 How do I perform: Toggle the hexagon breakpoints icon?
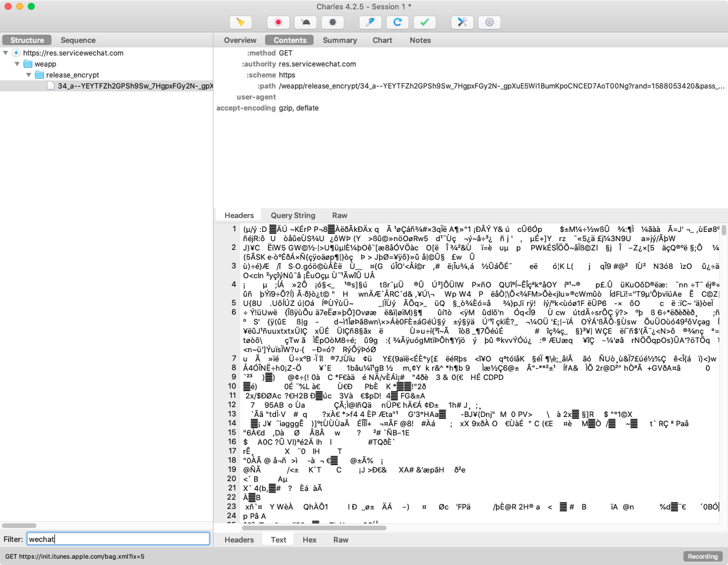pos(333,22)
